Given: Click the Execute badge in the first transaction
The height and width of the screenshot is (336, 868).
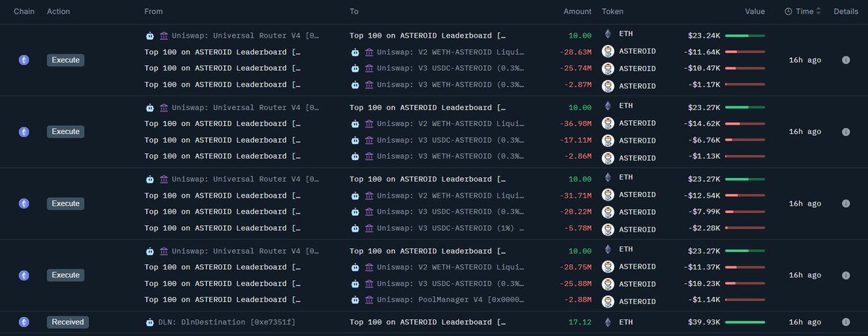Looking at the screenshot, I should point(66,60).
